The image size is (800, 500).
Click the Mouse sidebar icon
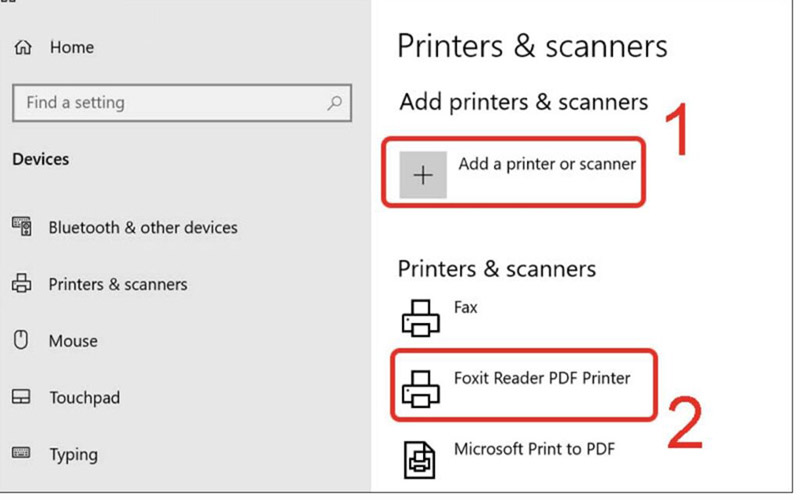(x=21, y=340)
